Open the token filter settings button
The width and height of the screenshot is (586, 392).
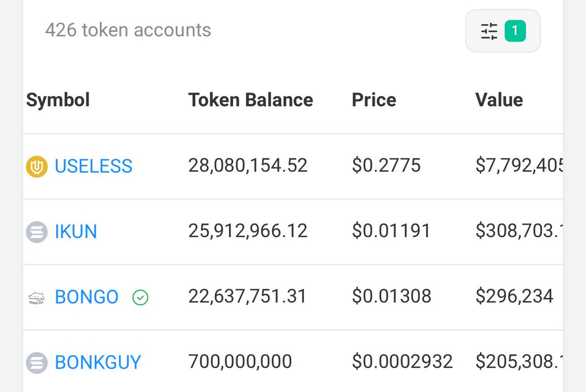click(x=503, y=31)
